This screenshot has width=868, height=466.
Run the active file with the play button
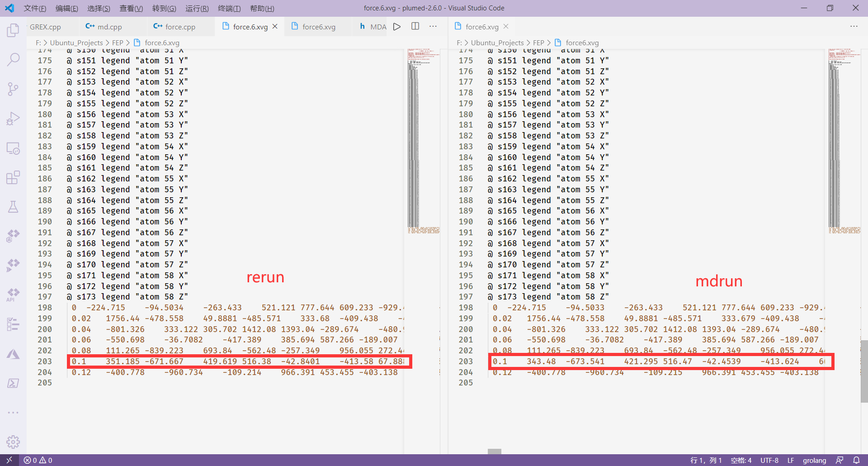coord(397,26)
